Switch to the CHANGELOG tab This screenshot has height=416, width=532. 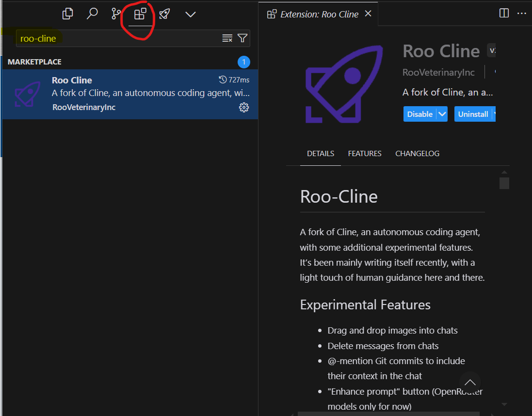[418, 154]
